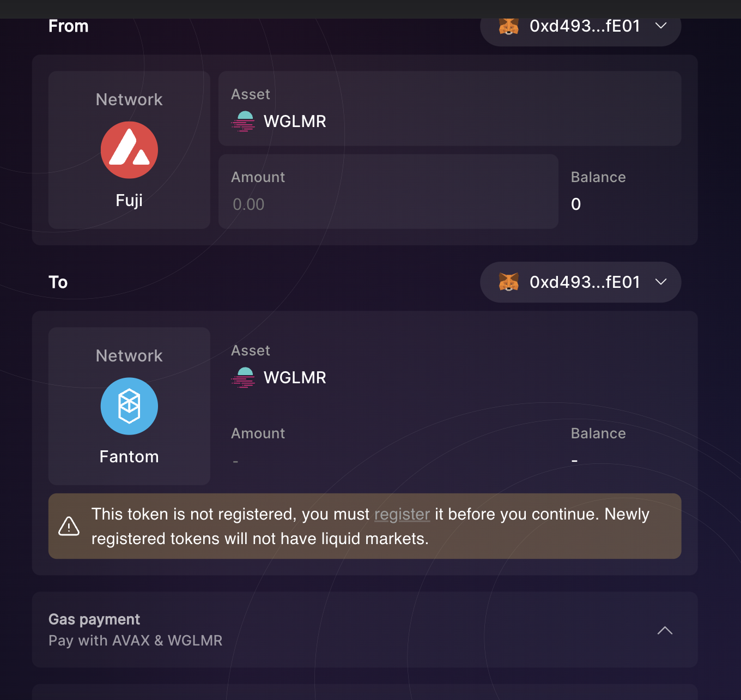Toggle the source Network selection tile

coord(129,149)
